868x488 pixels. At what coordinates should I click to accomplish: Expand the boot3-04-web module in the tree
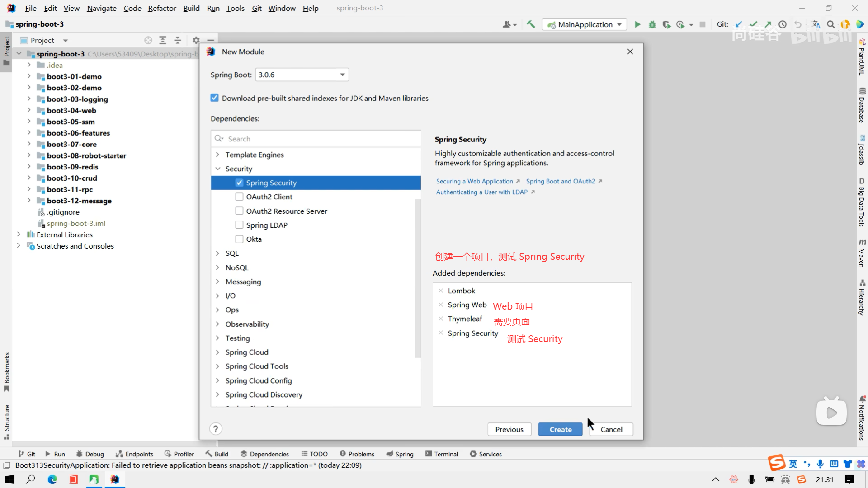[29, 110]
